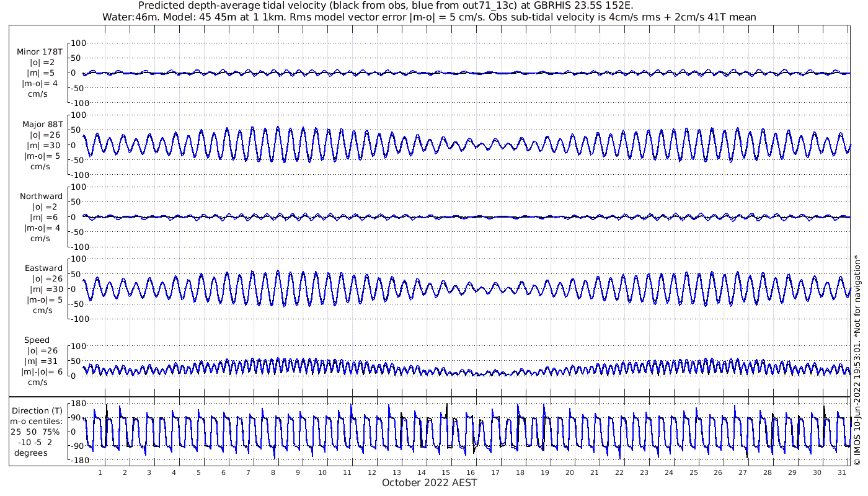Click the 'Northward' panel label
This screenshot has height=496, width=868.
click(41, 196)
